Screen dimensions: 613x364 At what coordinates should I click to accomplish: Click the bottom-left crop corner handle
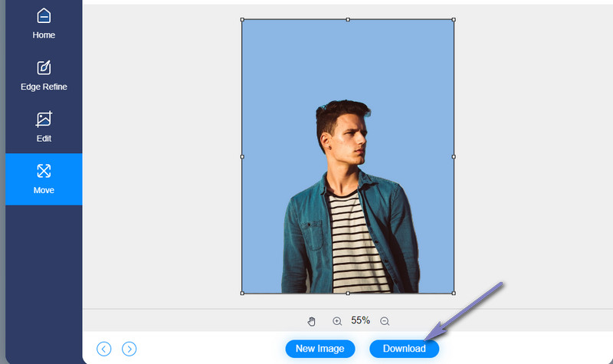click(x=242, y=293)
